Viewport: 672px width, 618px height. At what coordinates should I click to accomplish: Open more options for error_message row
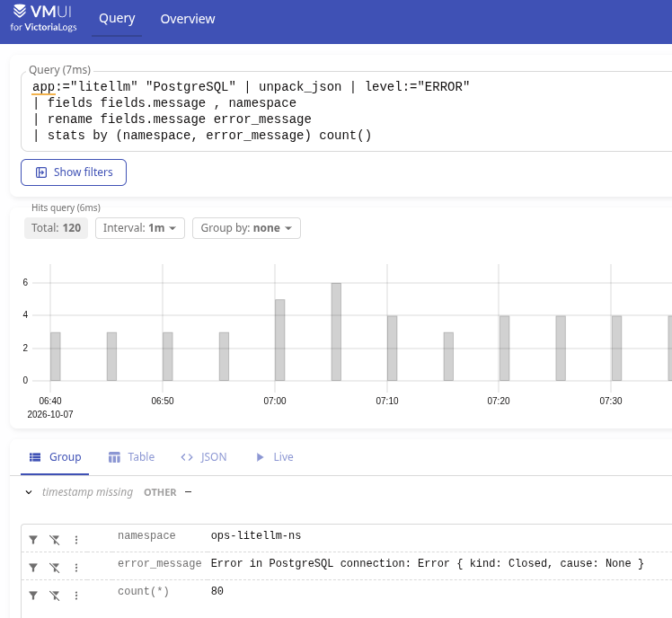[76, 568]
